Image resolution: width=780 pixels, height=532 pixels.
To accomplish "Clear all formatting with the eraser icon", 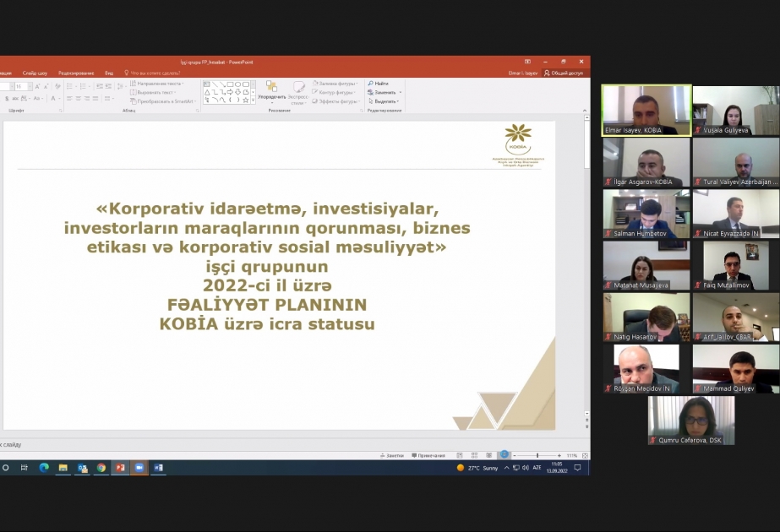I will click(x=57, y=86).
